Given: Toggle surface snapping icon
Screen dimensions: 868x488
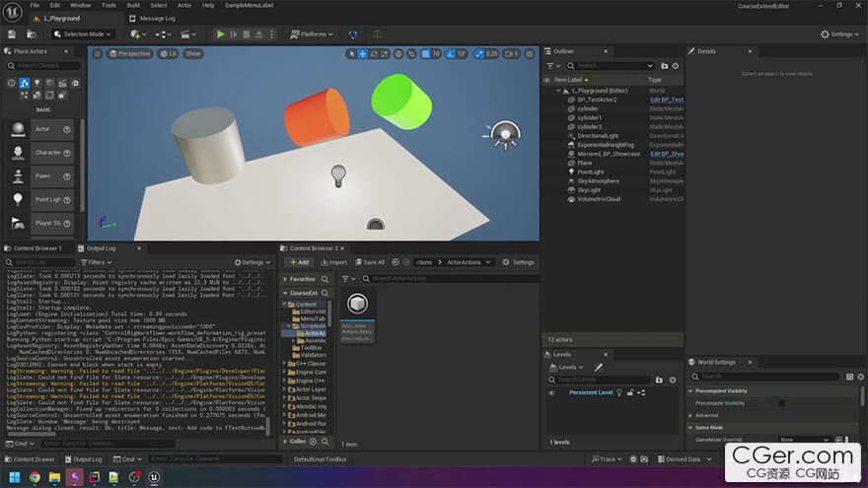Looking at the screenshot, I should point(412,53).
